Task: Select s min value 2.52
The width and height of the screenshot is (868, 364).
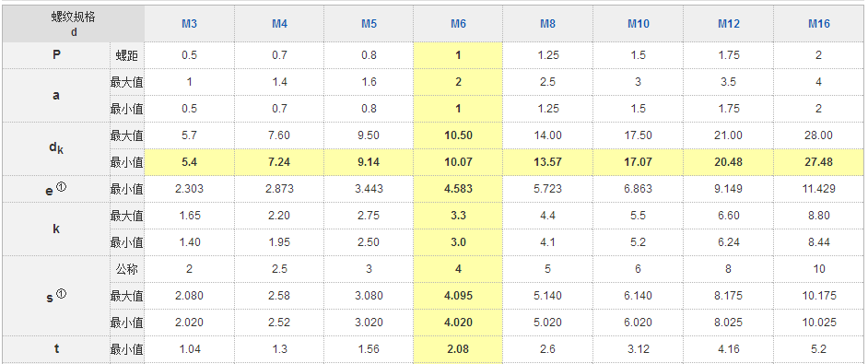Action: pos(279,323)
